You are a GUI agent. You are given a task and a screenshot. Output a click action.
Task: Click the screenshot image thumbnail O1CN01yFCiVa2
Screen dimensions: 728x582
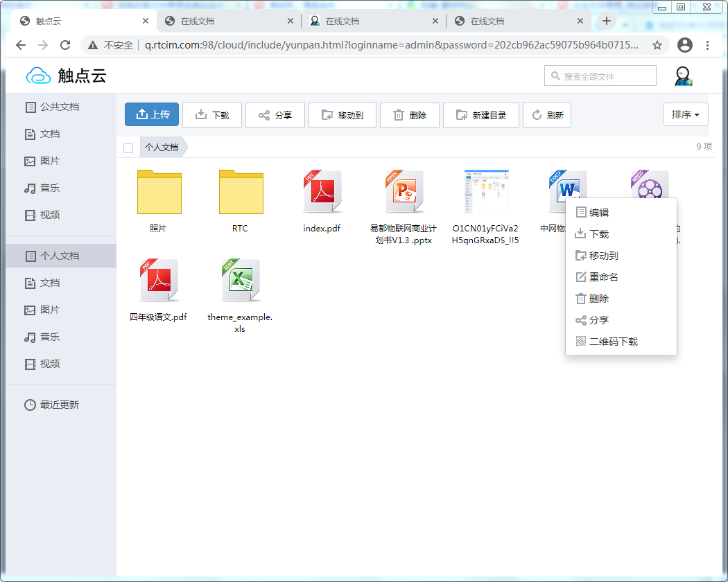point(486,192)
